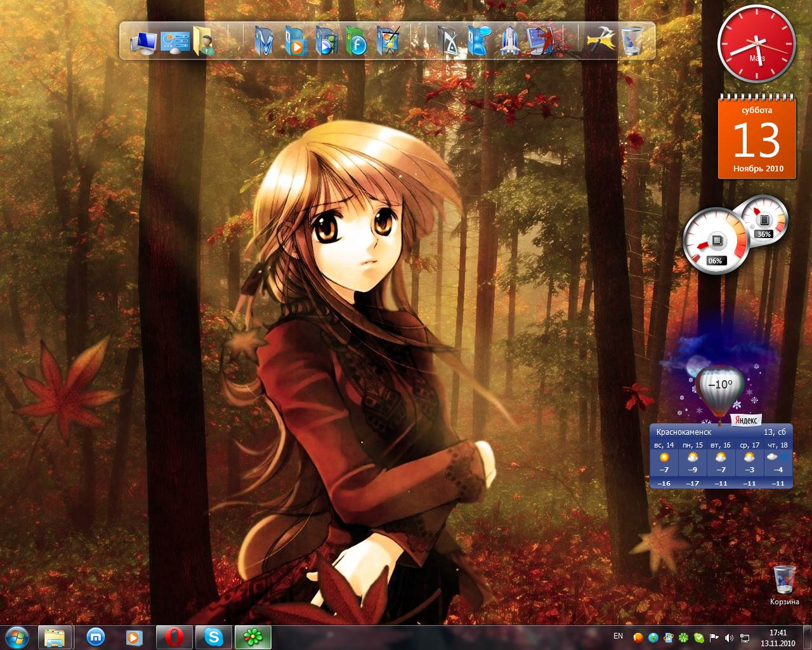Image resolution: width=812 pixels, height=650 pixels.
Task: Click the calendar gadget showing 13
Action: (757, 136)
